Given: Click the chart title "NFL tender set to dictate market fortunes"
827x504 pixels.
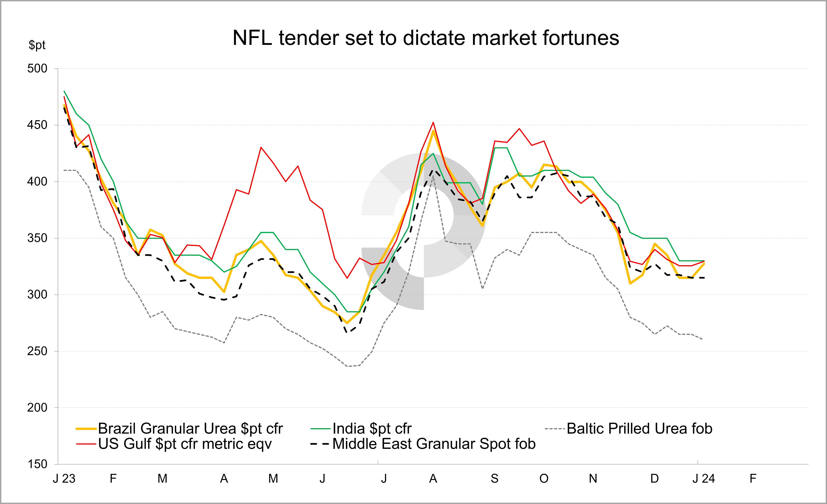Looking at the screenshot, I should (x=426, y=38).
